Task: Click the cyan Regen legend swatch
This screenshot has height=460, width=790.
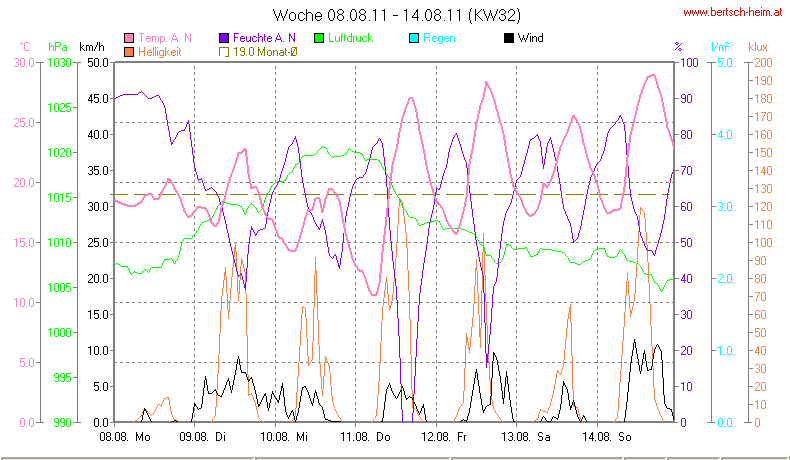Action: click(414, 38)
